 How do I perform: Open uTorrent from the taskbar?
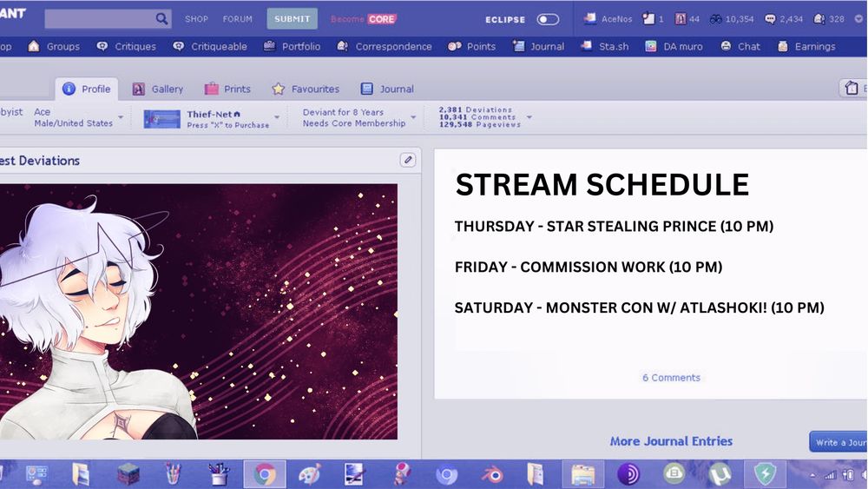pyautogui.click(x=720, y=474)
